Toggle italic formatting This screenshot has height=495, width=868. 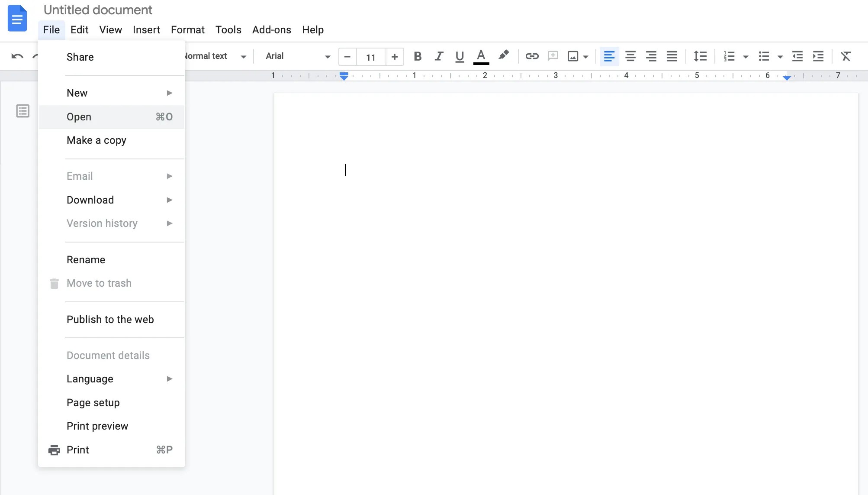439,56
